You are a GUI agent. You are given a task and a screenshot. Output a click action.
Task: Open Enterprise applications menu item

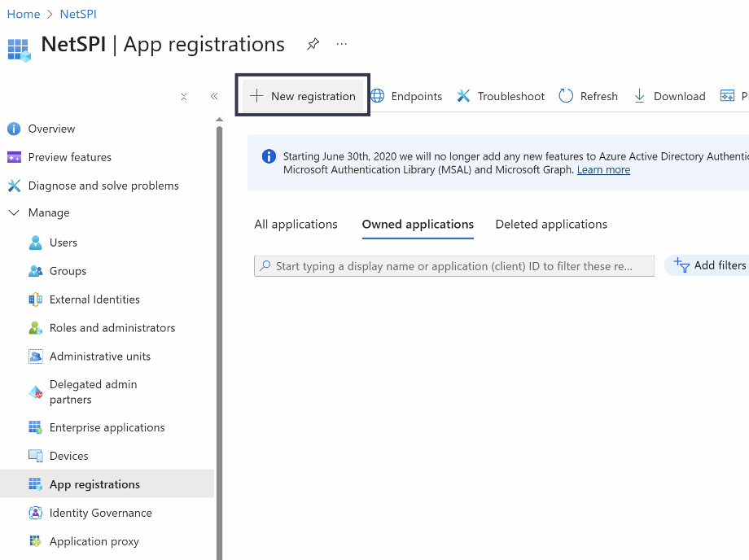click(x=107, y=427)
